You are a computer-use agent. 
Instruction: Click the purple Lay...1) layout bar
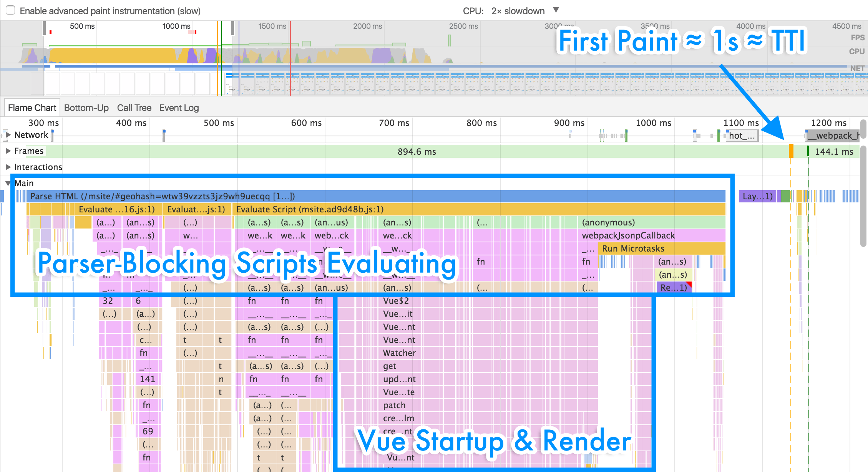tap(757, 196)
